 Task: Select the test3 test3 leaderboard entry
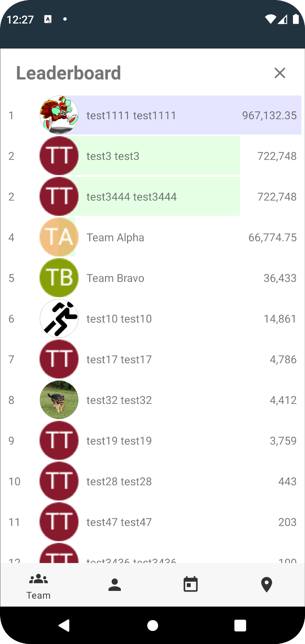(152, 156)
